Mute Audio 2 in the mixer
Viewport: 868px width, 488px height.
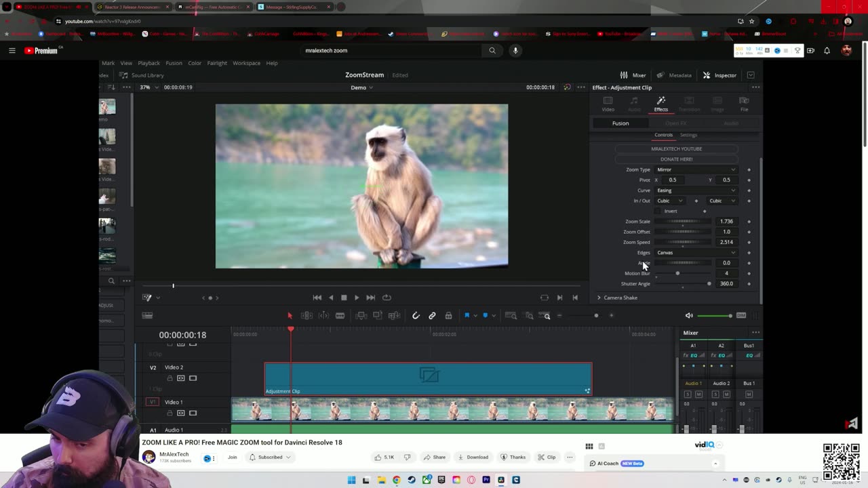(x=726, y=394)
